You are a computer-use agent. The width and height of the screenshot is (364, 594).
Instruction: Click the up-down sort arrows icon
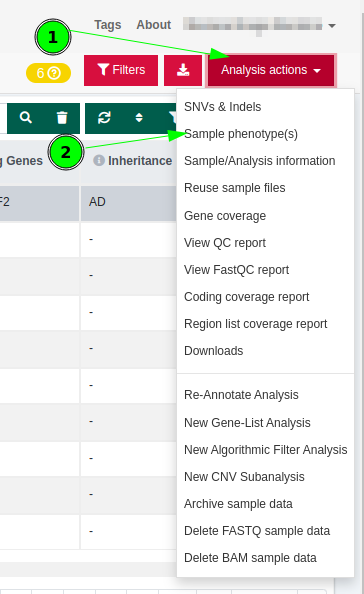click(139, 117)
